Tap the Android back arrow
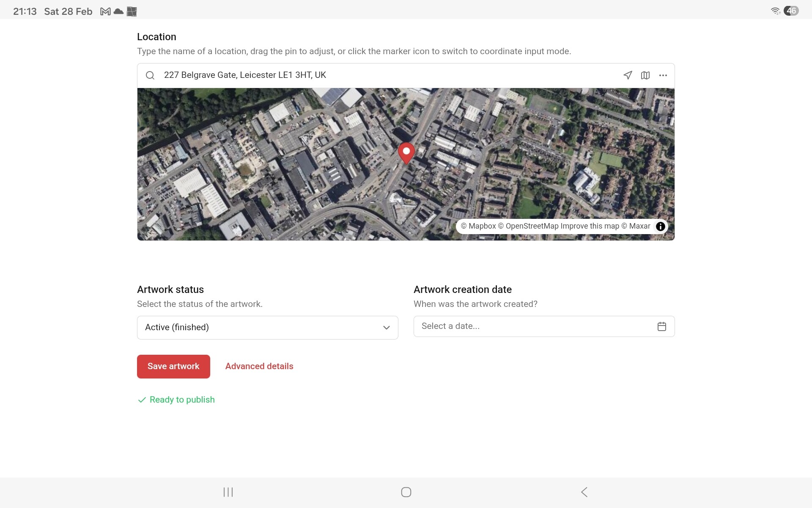812x508 pixels. point(584,492)
